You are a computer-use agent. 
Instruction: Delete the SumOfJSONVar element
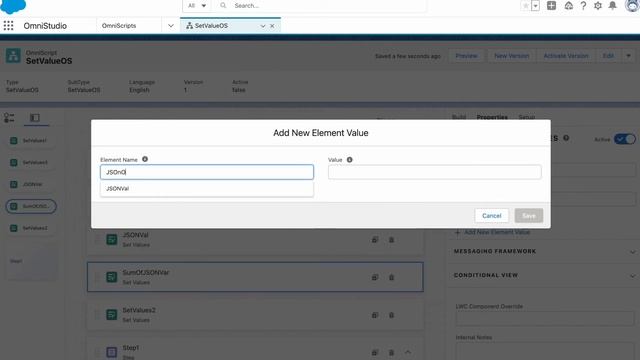pyautogui.click(x=391, y=277)
